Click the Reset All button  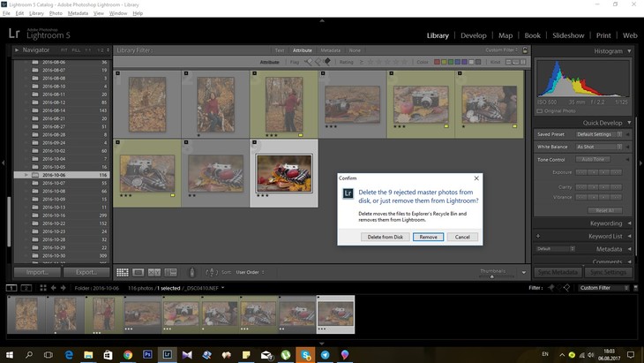coord(604,210)
